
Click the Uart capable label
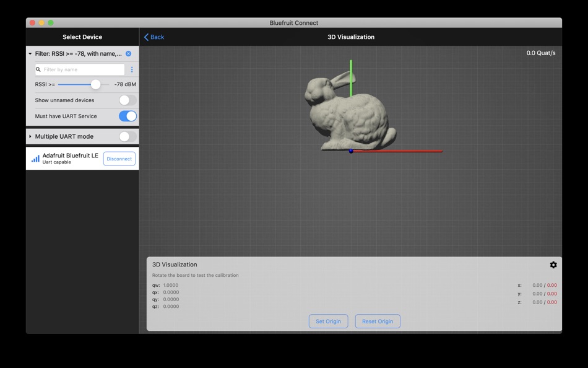click(x=56, y=162)
